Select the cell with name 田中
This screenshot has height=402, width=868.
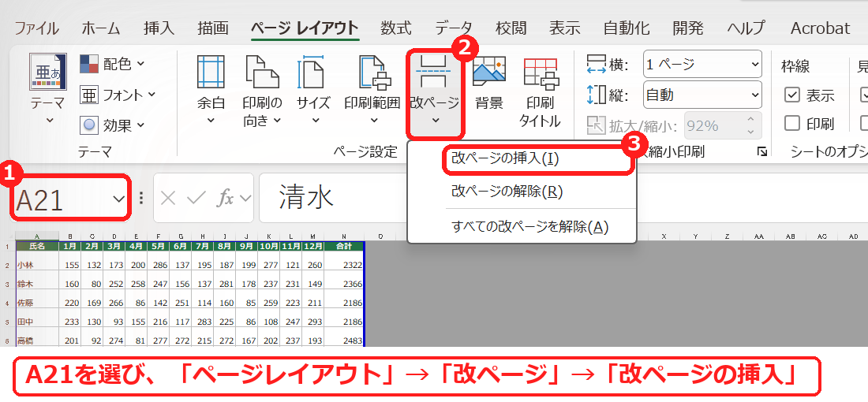tap(37, 318)
